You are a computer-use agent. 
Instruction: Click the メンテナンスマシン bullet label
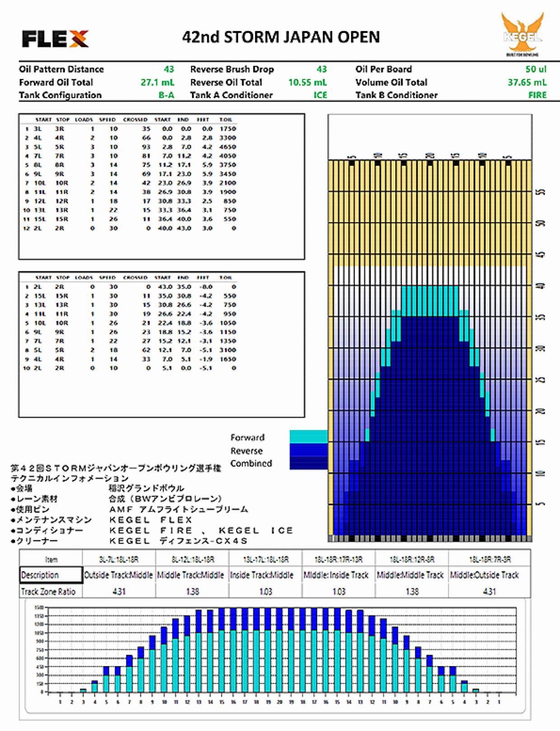(x=51, y=520)
